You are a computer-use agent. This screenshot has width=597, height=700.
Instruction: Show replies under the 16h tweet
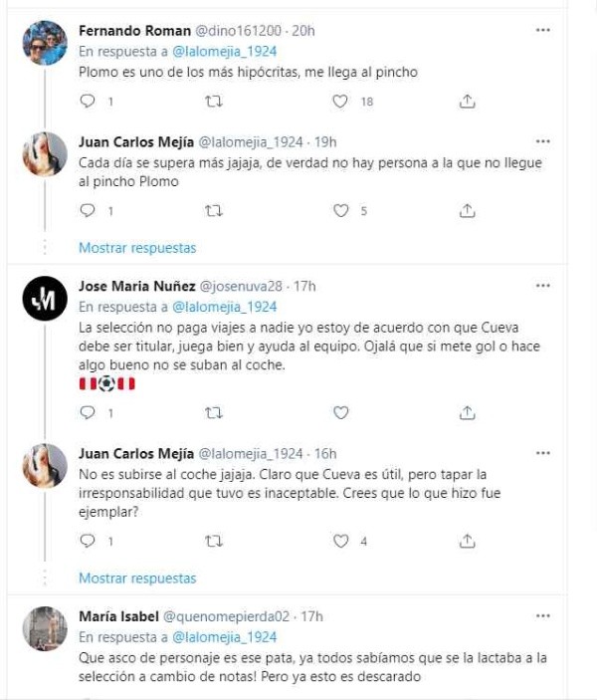[137, 579]
